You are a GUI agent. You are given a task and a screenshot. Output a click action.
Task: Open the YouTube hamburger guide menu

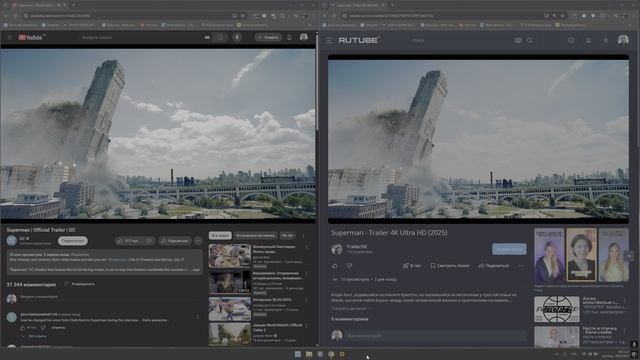pyautogui.click(x=10, y=37)
